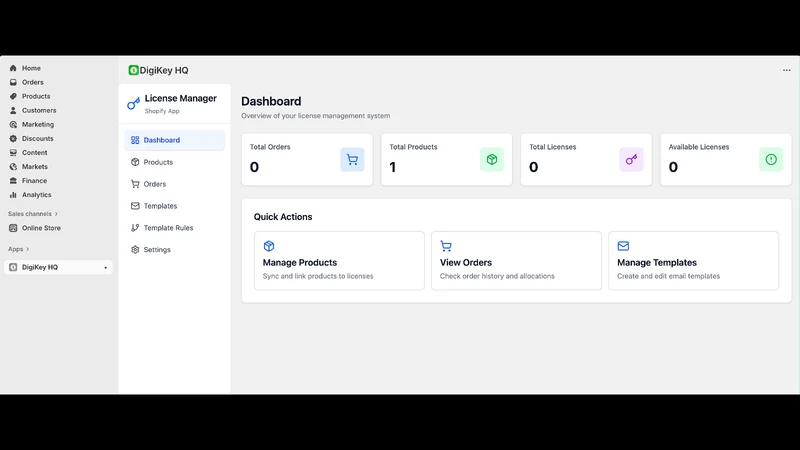Click 'Check order history and allocations' text
The width and height of the screenshot is (800, 450).
497,276
